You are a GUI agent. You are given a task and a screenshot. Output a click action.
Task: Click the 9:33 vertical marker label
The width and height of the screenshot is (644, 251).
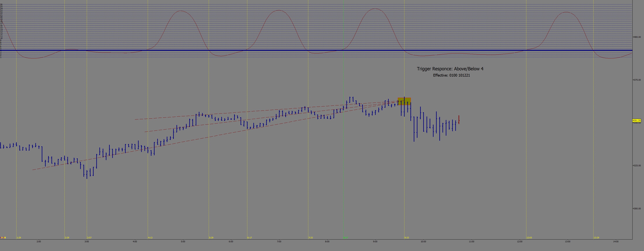[407, 237]
